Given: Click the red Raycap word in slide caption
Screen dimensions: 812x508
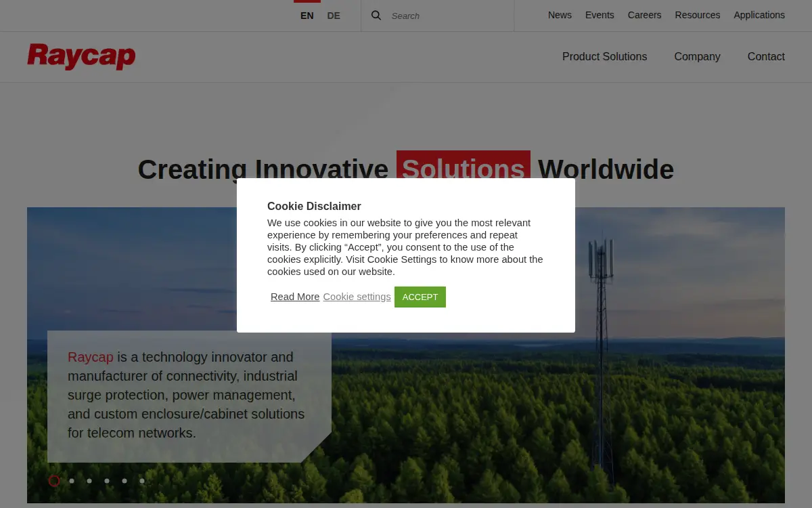Looking at the screenshot, I should pyautogui.click(x=91, y=357).
